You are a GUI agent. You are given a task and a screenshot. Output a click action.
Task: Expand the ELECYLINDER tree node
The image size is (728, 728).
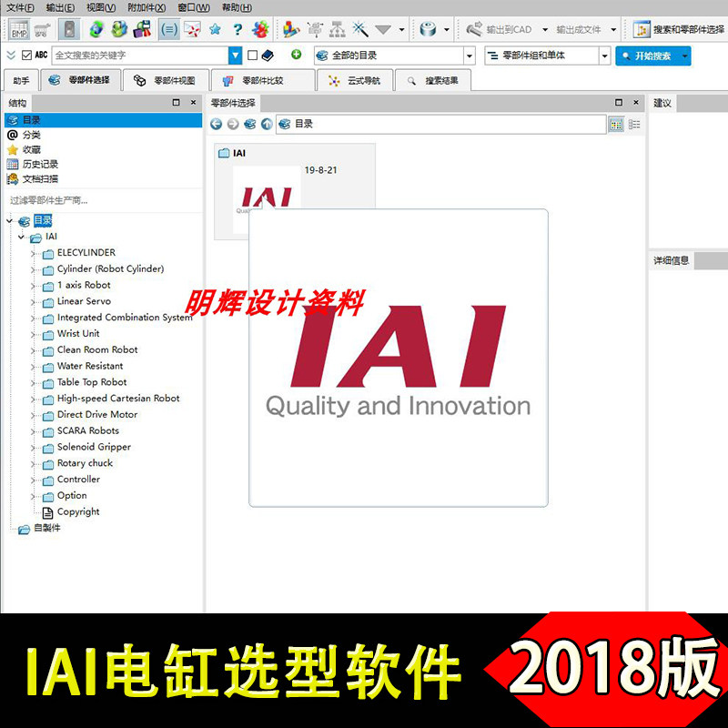[34, 254]
